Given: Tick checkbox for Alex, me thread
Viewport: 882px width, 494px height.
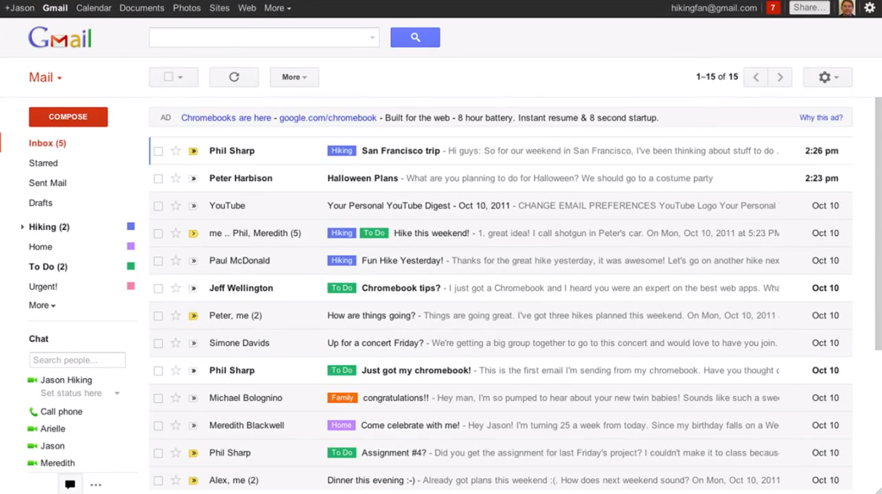Looking at the screenshot, I should pyautogui.click(x=158, y=481).
